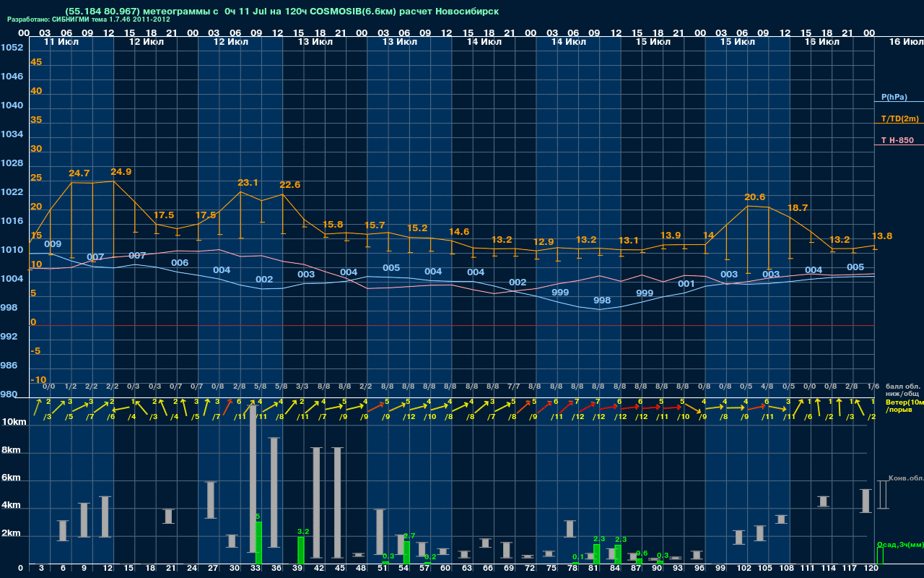
Task: Click the 13.8 temperature label
Action: [x=882, y=236]
